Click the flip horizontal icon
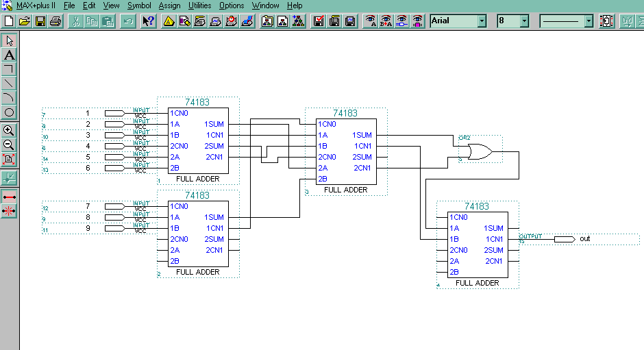 627,21
